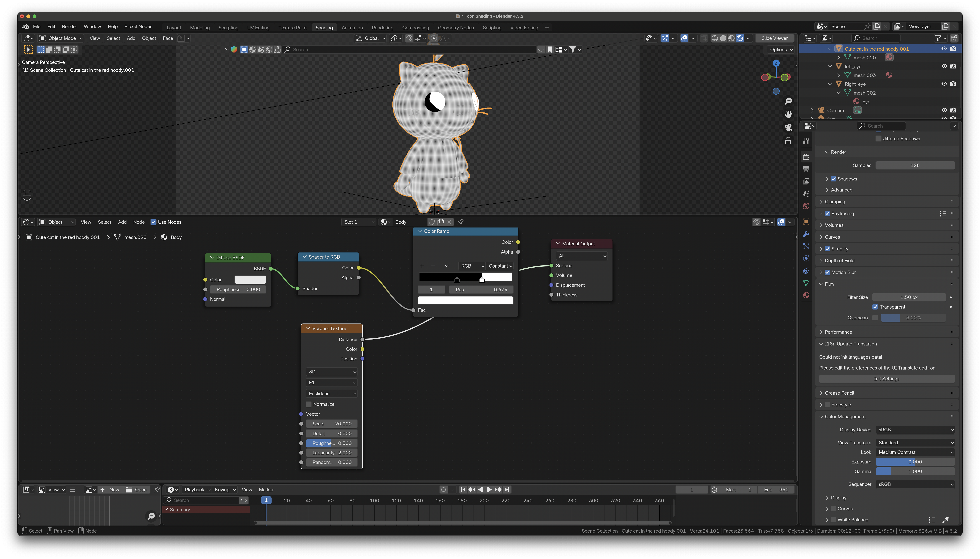The height and width of the screenshot is (559, 980).
Task: Uncheck the Raytracing checkbox
Action: 827,214
